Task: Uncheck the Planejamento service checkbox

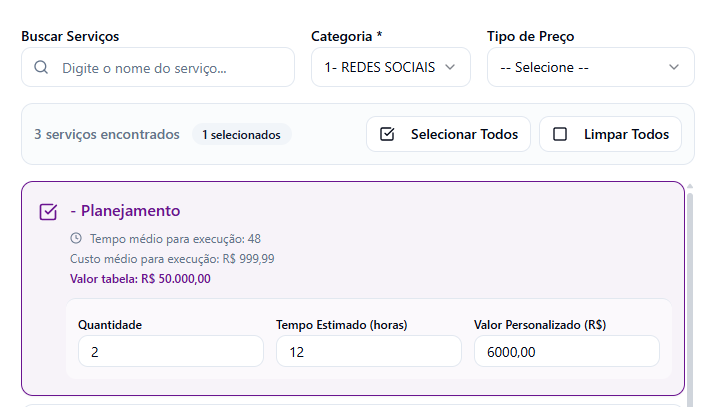Action: coord(48,212)
